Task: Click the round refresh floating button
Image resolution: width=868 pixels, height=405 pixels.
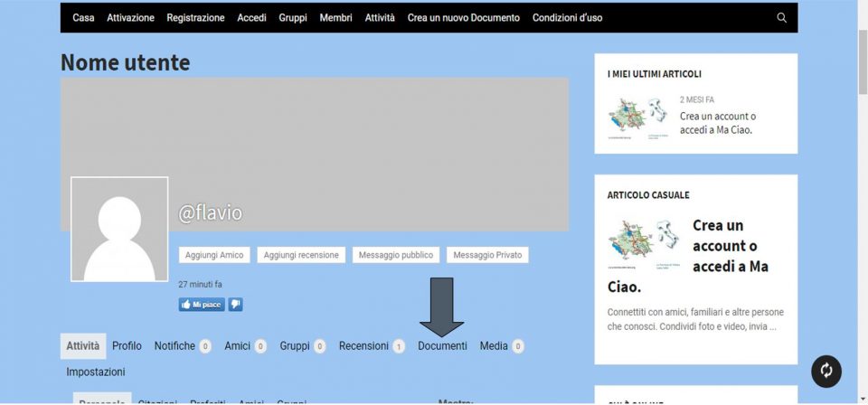Action: 826,371
